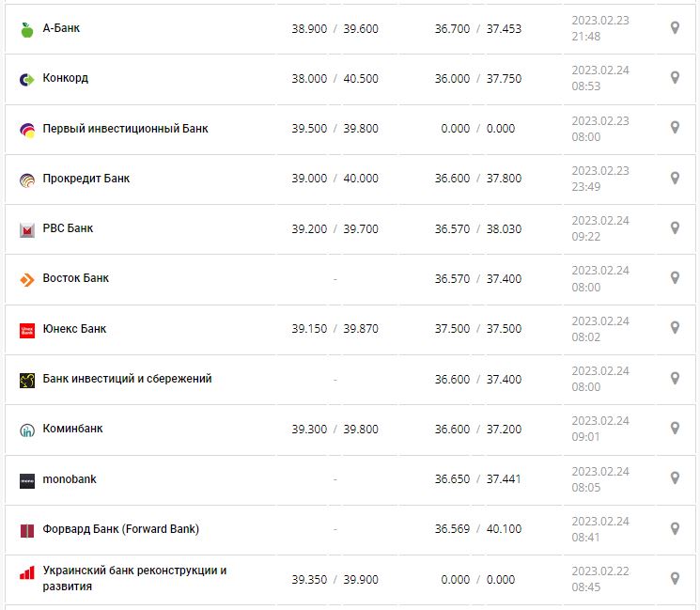Open the Конкорд bank link
Screen dimensions: 700x610
pyautogui.click(x=66, y=78)
